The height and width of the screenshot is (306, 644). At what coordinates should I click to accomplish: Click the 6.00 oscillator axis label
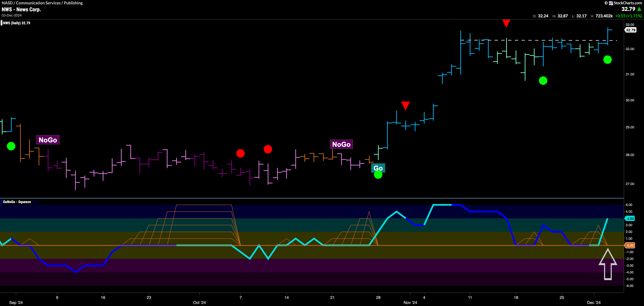click(x=629, y=205)
